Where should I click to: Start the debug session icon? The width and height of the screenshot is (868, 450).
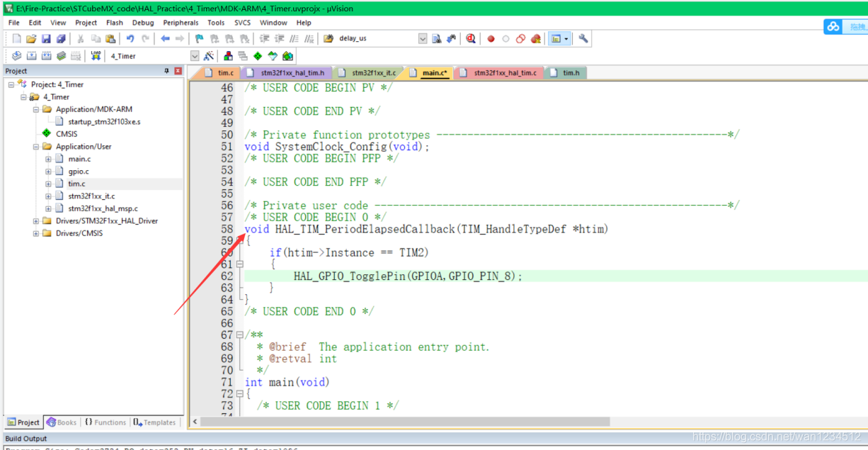point(471,39)
